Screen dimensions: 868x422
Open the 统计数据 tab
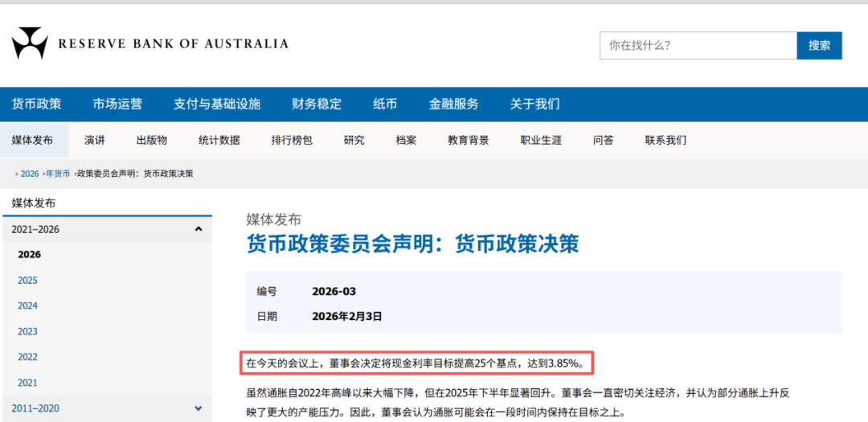tap(219, 141)
